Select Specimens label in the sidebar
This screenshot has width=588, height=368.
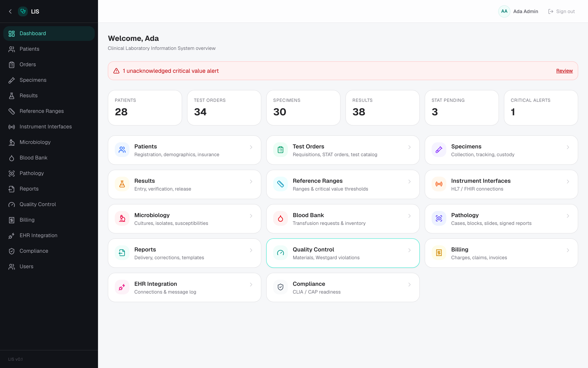pyautogui.click(x=33, y=80)
